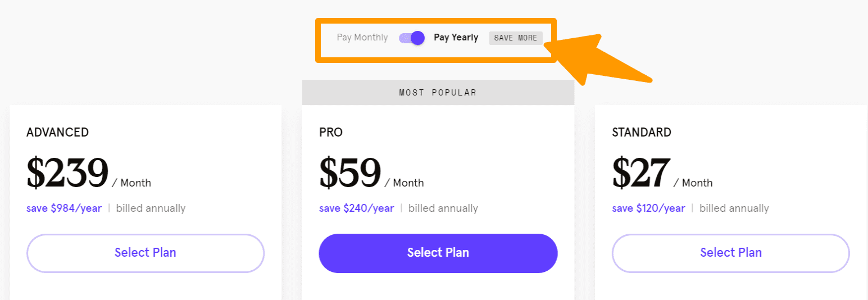The height and width of the screenshot is (300, 868).
Task: Click the save $240/year text
Action: 357,208
